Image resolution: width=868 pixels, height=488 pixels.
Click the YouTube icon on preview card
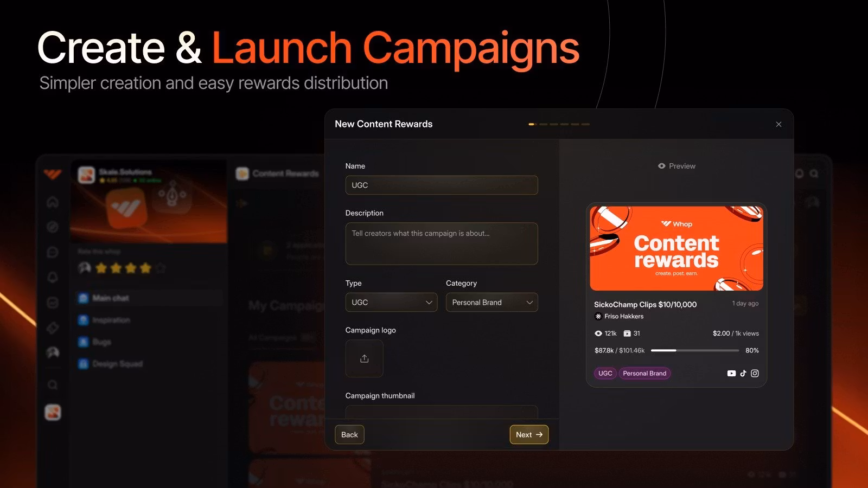pos(731,373)
